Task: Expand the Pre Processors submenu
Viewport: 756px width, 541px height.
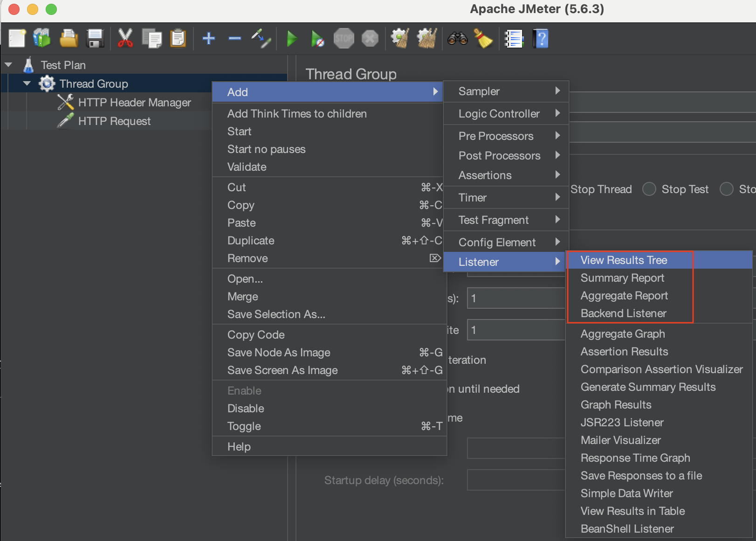Action: click(506, 136)
